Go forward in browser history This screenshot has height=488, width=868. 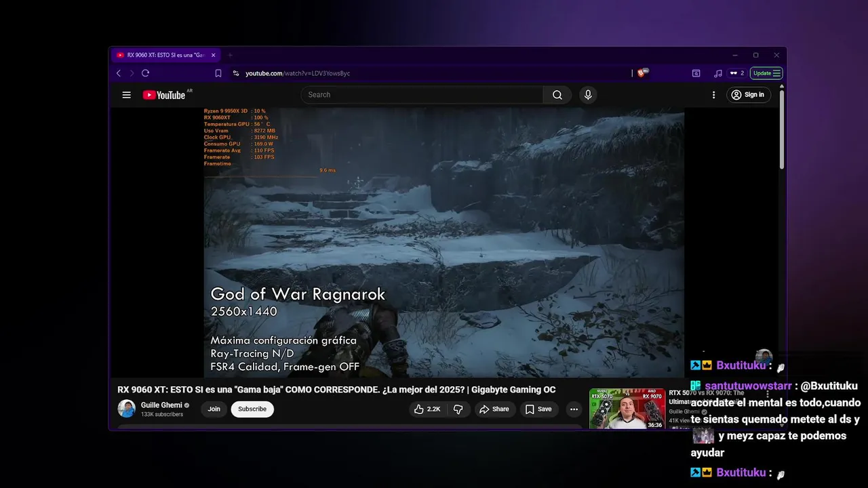(x=132, y=73)
